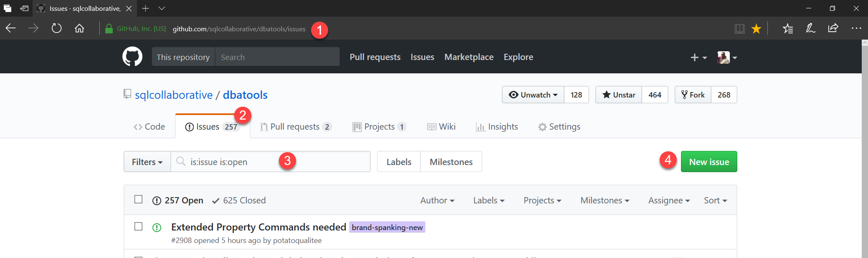Click the GitHub Octocat logo

tap(132, 57)
